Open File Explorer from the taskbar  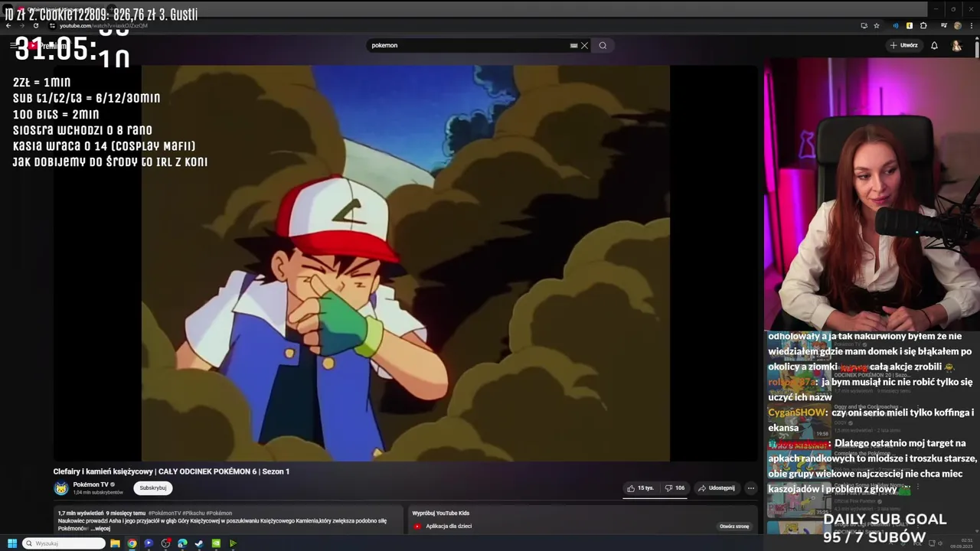115,543
